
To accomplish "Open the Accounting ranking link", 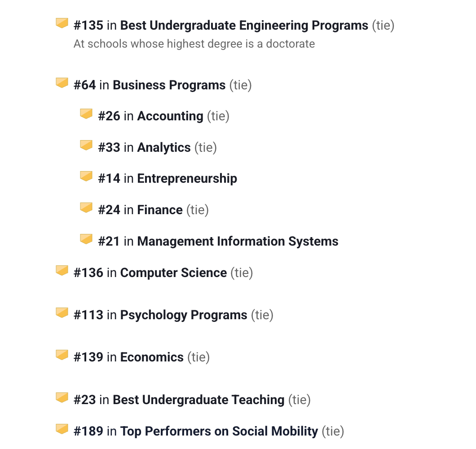I will click(x=170, y=116).
